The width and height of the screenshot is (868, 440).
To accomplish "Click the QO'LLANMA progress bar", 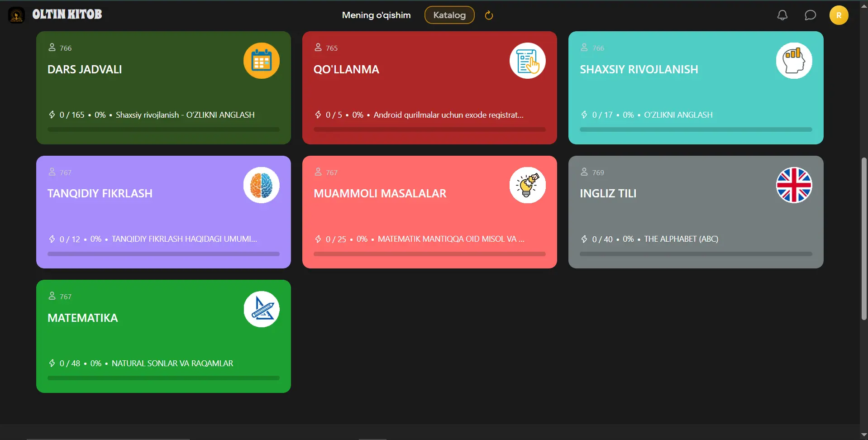I will coord(429,129).
